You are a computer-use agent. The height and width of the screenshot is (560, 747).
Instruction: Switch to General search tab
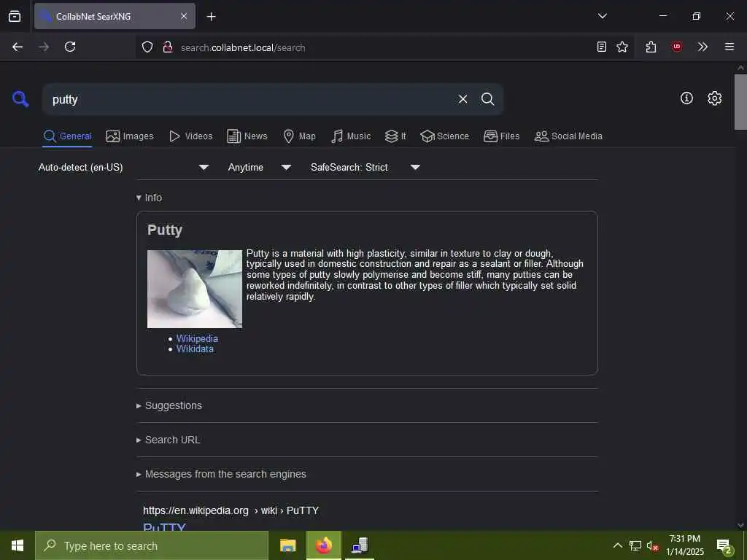[x=67, y=136]
